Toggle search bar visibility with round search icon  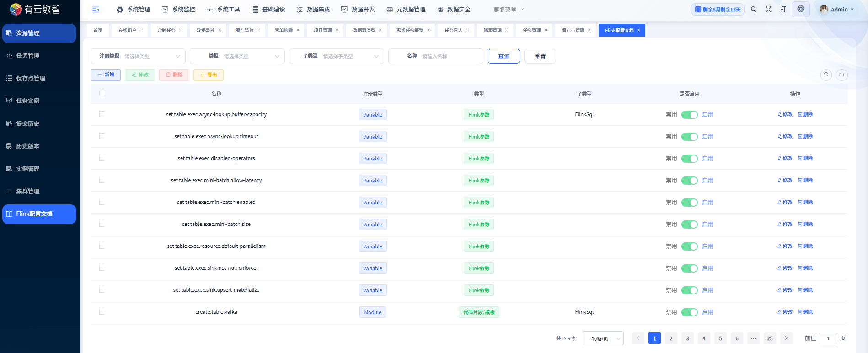click(826, 75)
